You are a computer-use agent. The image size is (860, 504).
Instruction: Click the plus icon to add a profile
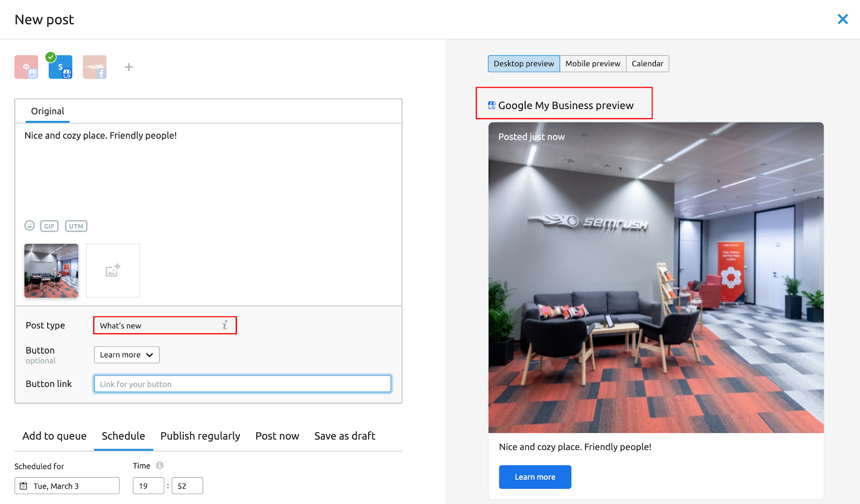pyautogui.click(x=129, y=67)
